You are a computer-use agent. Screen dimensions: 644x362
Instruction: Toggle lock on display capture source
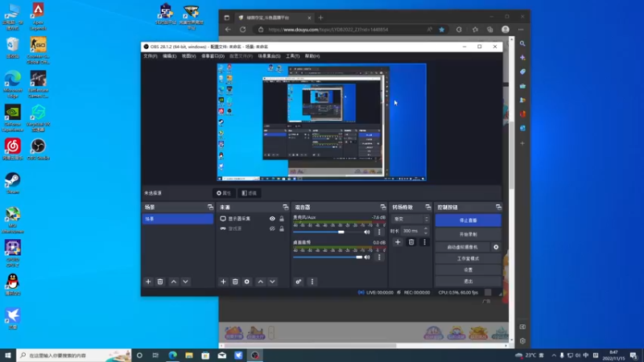pyautogui.click(x=282, y=219)
